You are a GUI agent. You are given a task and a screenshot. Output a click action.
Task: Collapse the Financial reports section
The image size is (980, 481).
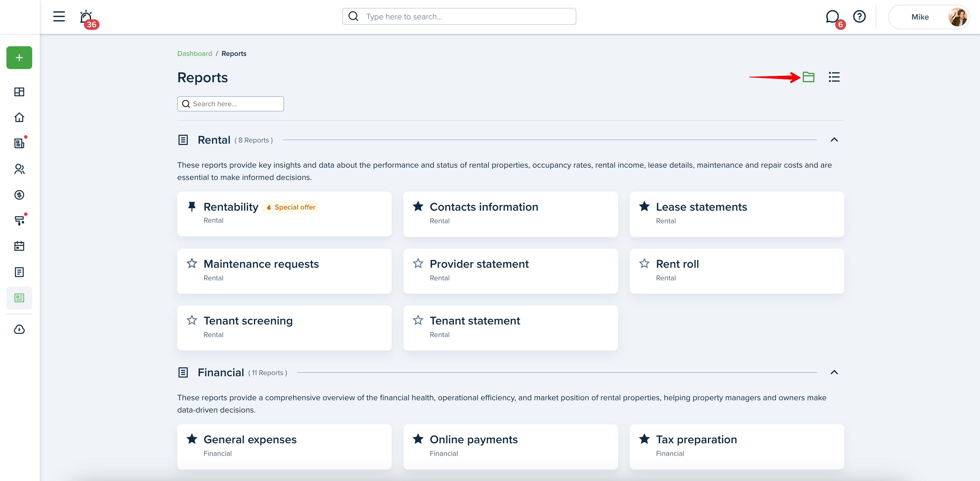coord(834,372)
